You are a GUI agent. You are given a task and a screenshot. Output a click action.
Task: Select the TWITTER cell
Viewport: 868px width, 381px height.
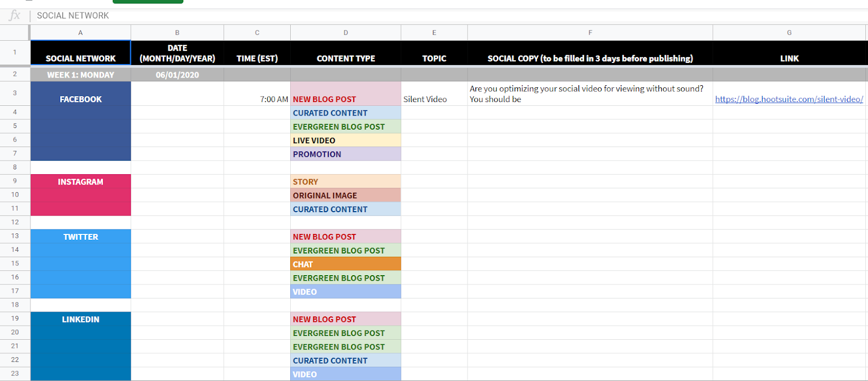[x=80, y=236]
